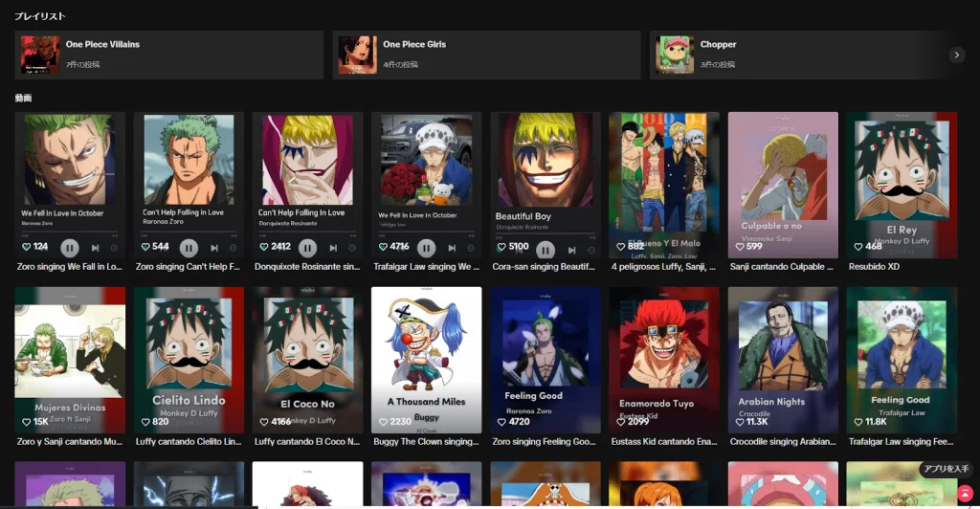Like the Buggy A Thousand Miles video
Viewport: 980px width, 509px height.
pos(383,422)
